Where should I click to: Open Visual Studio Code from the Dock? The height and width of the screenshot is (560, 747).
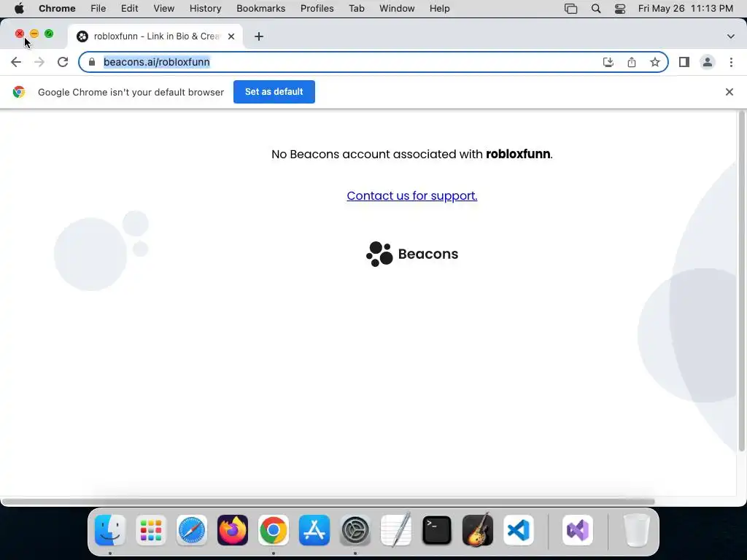coord(519,530)
